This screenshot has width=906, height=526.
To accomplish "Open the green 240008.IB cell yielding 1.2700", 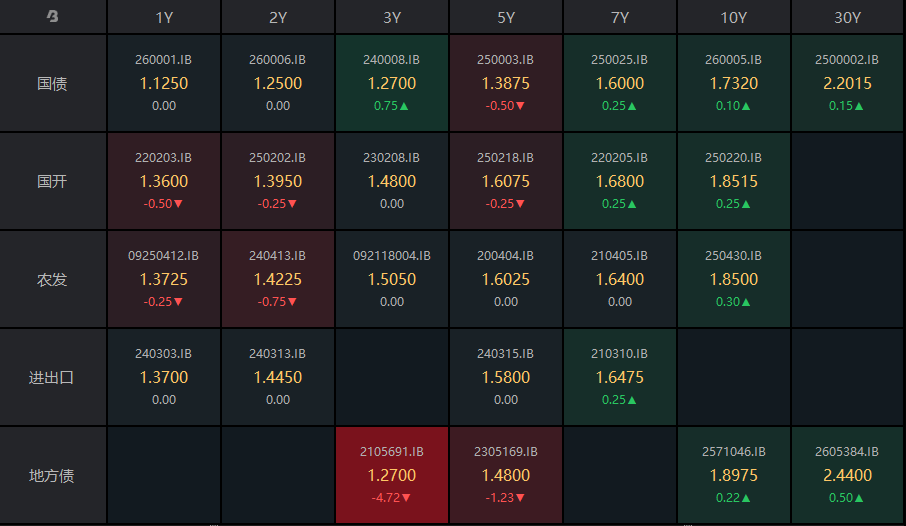I will [x=392, y=83].
